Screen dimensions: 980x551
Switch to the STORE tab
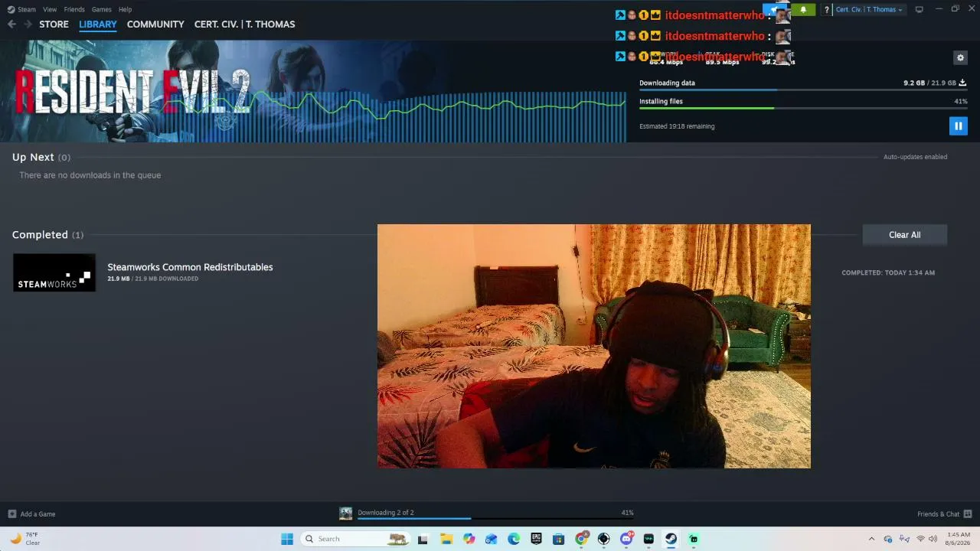point(54,24)
